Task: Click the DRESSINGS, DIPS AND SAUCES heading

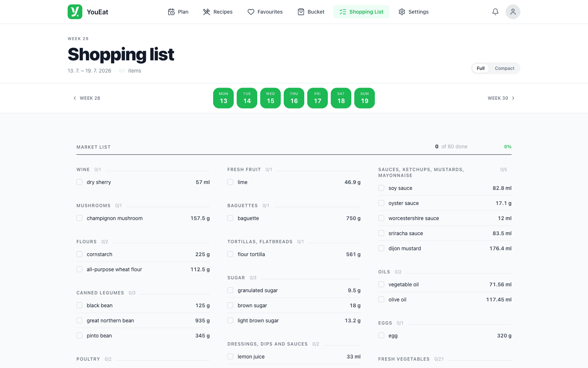Action: pos(268,344)
